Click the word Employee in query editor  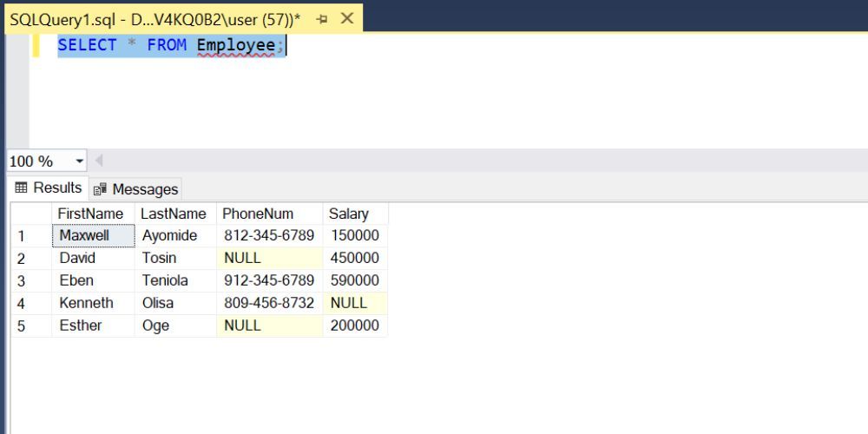click(x=235, y=45)
